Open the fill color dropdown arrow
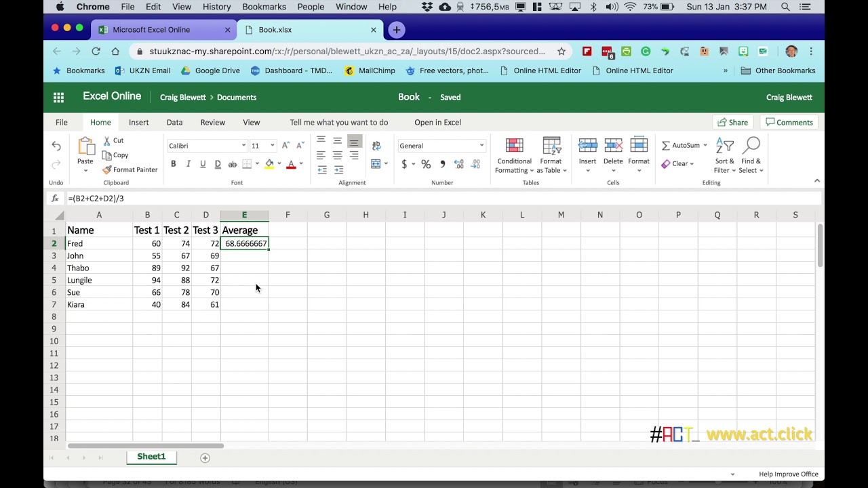The image size is (868, 488). pos(279,164)
